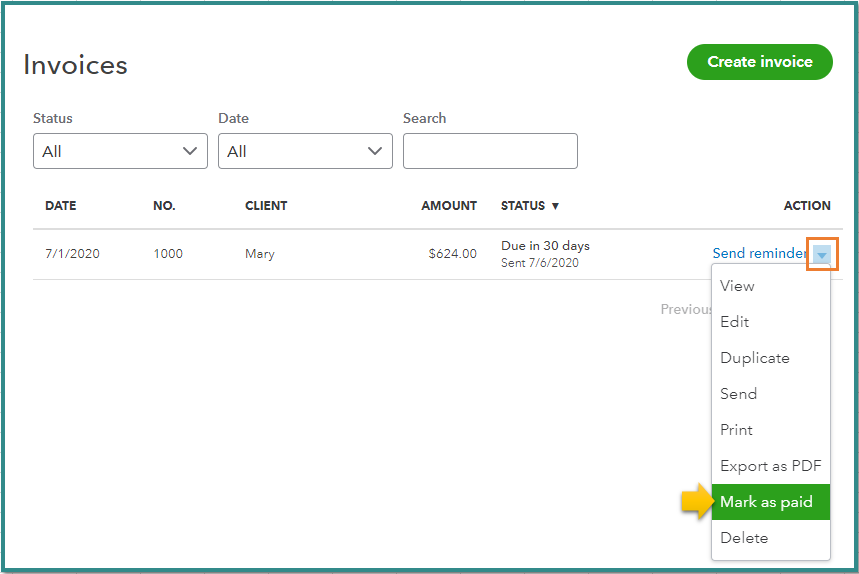
Task: Sort by the STATUS column header arrow
Action: 555,206
